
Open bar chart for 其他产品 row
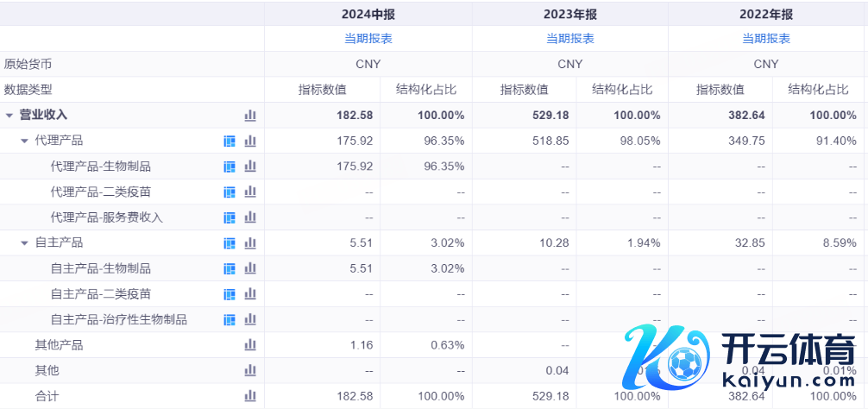coord(250,345)
